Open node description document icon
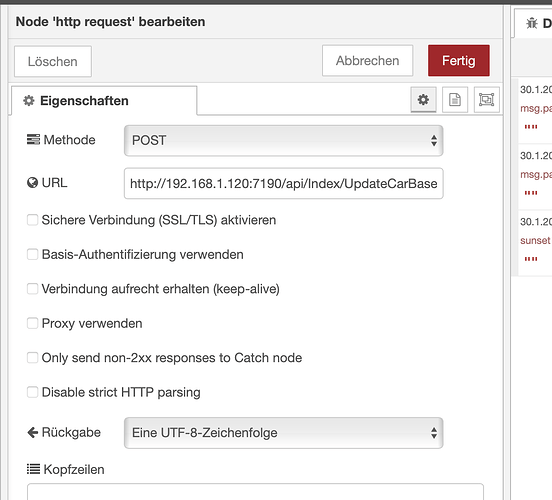552x500 pixels. click(x=455, y=100)
